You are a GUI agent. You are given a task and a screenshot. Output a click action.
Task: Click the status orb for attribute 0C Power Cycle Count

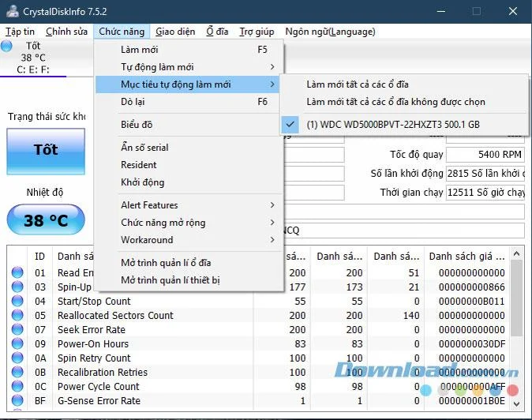coord(17,386)
